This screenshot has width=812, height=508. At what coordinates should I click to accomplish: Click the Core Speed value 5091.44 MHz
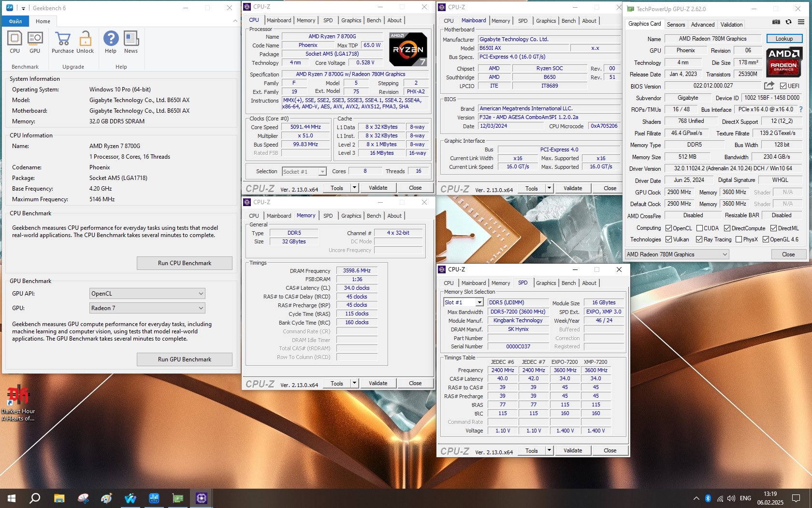[x=305, y=127]
